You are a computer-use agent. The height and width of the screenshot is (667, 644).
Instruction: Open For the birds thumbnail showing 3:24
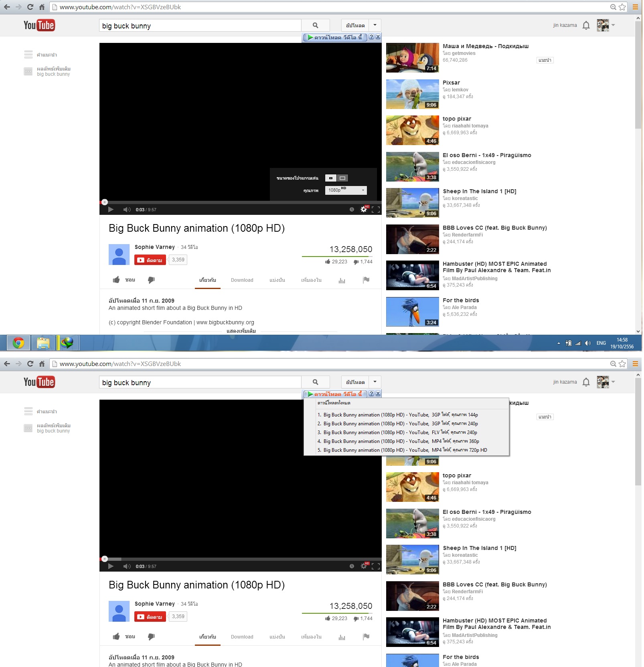pos(412,312)
